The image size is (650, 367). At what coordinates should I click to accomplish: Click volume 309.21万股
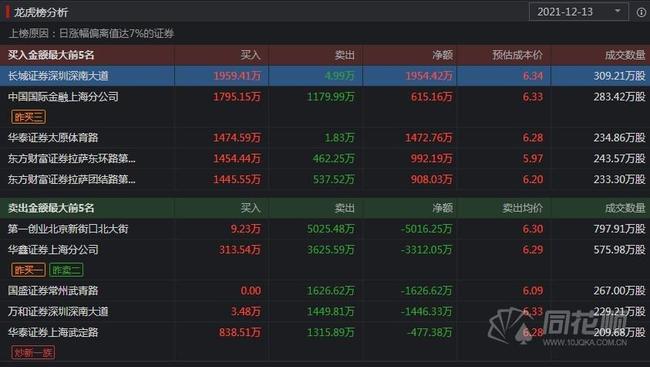coord(619,76)
